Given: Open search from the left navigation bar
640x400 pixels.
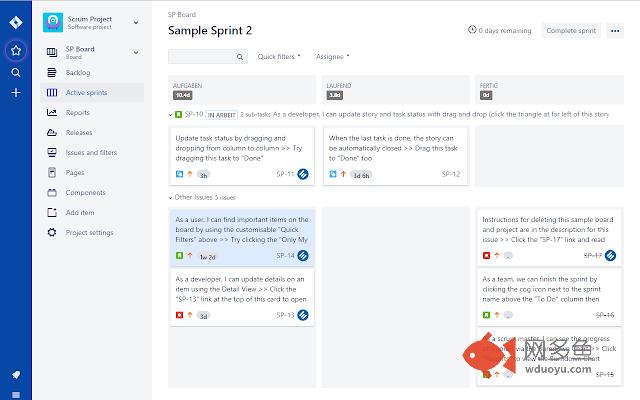Looking at the screenshot, I should [x=15, y=72].
